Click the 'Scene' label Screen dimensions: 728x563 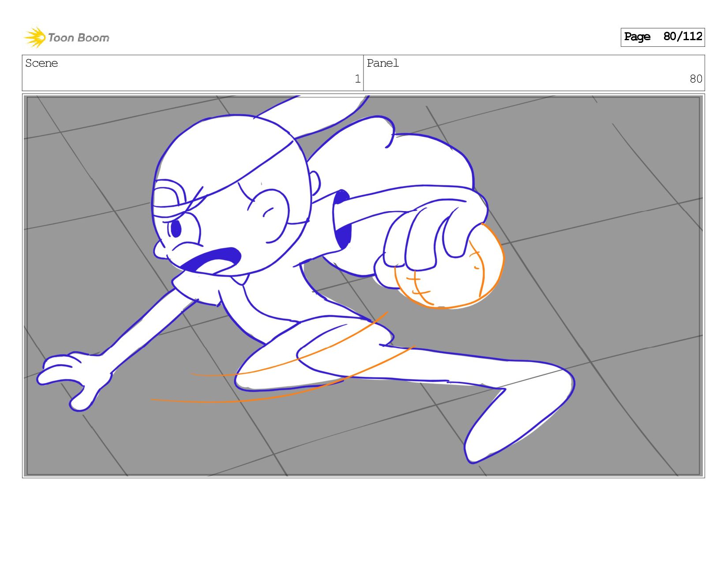pos(41,63)
